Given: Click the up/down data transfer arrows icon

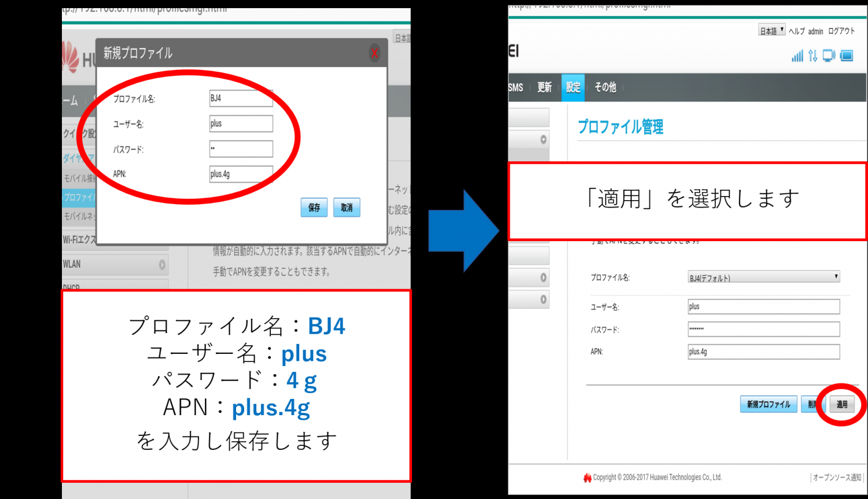Looking at the screenshot, I should (813, 56).
